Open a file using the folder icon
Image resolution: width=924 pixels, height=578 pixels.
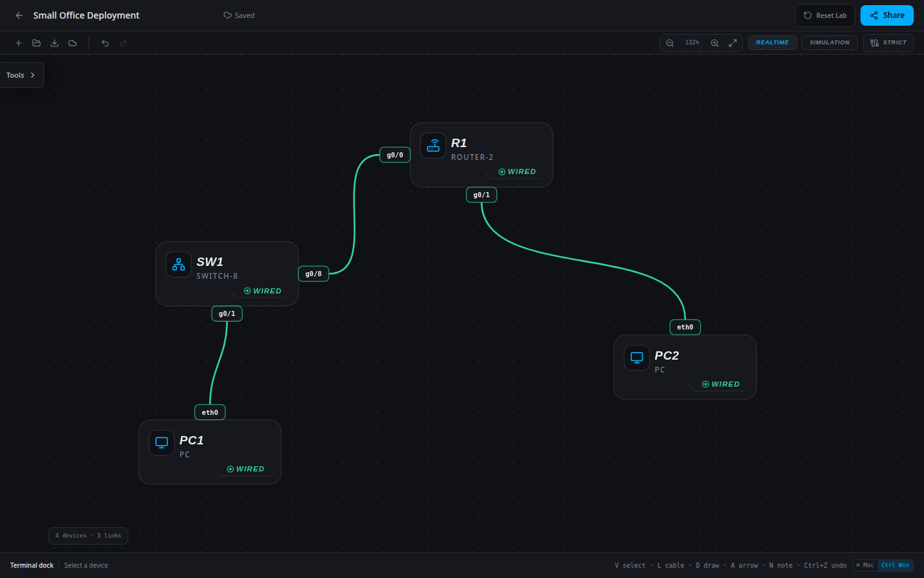point(37,43)
